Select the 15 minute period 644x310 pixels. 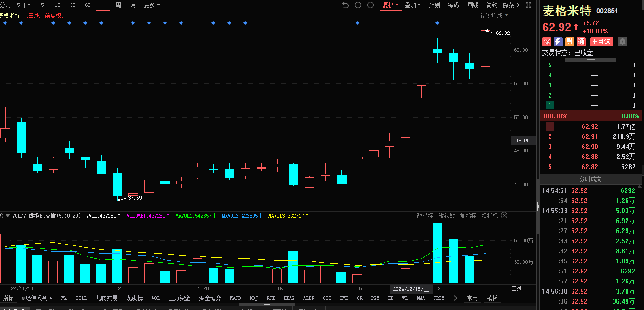(x=57, y=5)
